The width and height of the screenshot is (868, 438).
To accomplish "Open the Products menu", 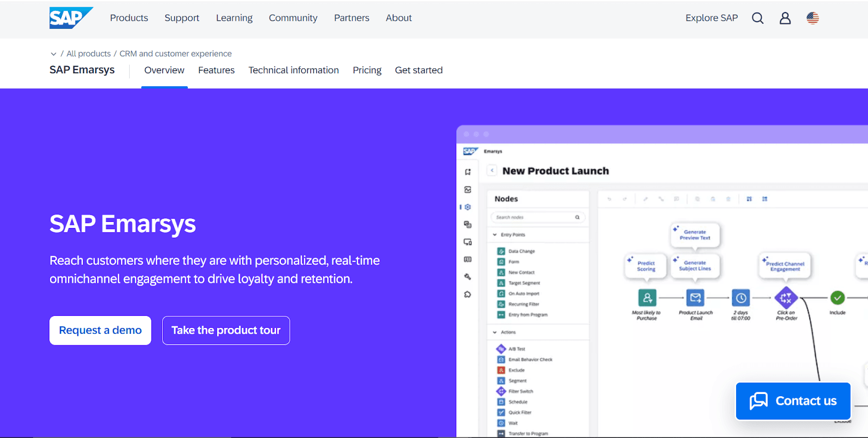I will click(x=129, y=18).
